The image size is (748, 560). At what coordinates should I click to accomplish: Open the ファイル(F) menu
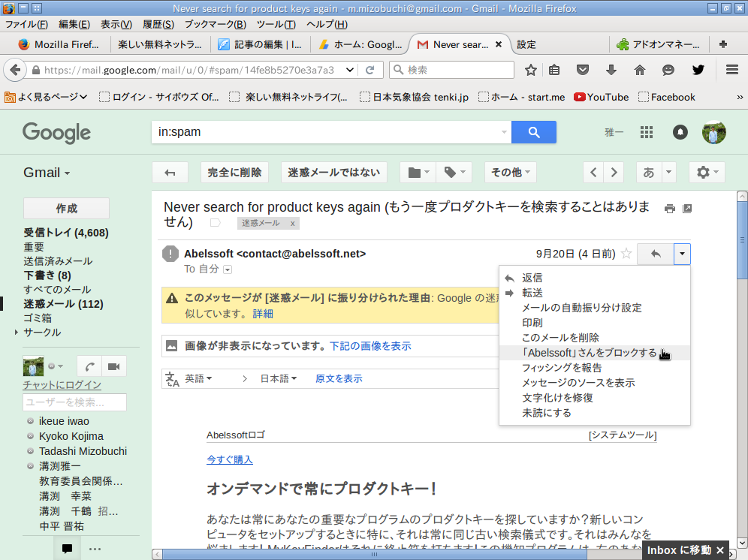click(x=27, y=24)
